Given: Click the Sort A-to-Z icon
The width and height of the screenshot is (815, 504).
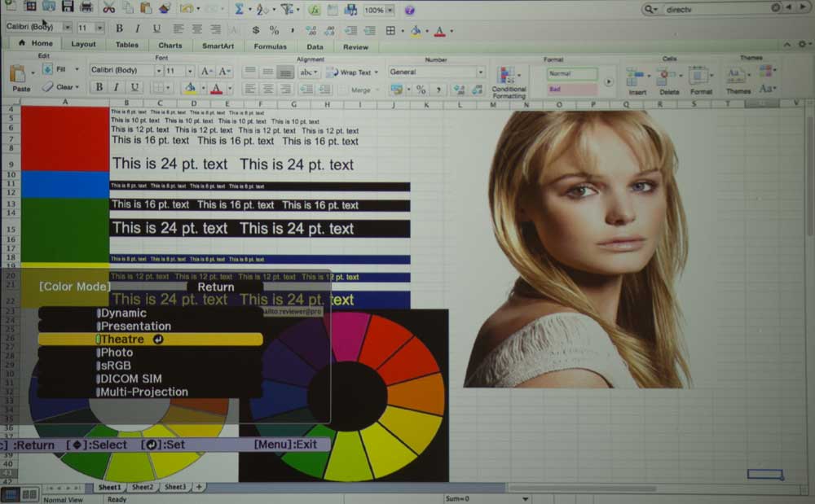Looking at the screenshot, I should point(262,9).
